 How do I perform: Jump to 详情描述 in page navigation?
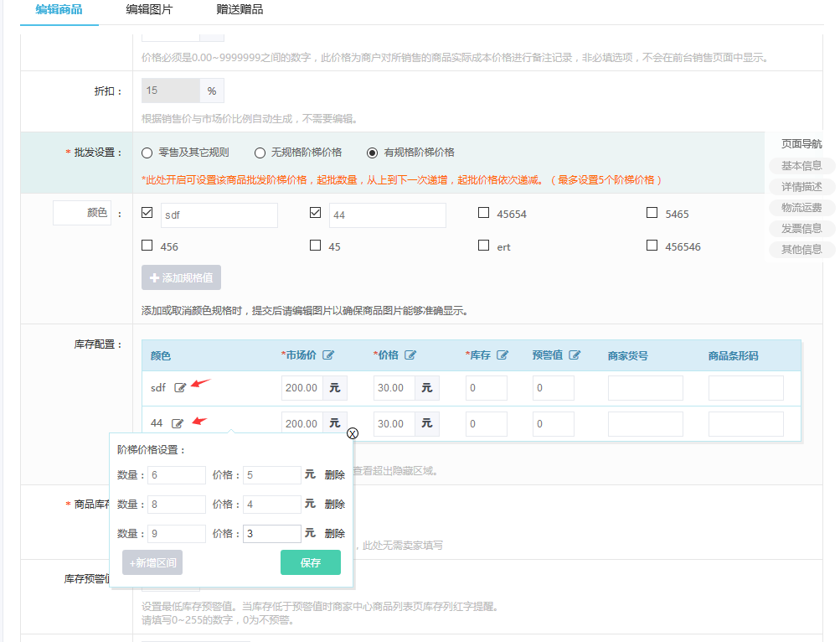pos(801,187)
